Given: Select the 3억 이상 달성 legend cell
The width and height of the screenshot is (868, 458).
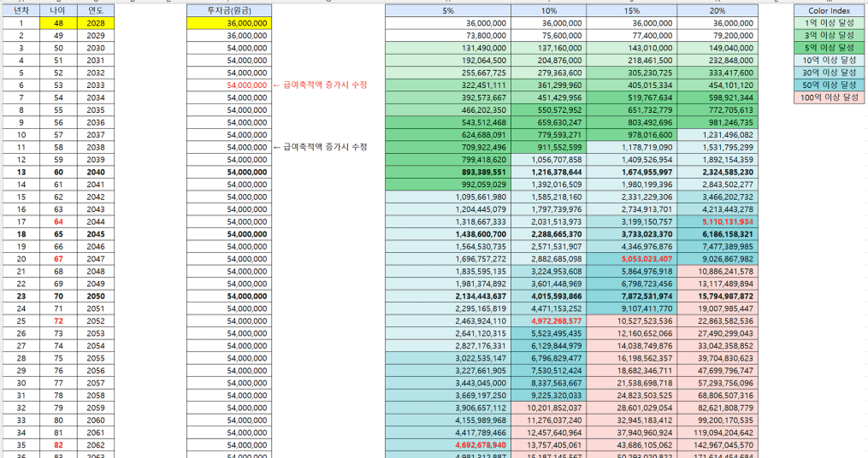Looking at the screenshot, I should point(829,35).
